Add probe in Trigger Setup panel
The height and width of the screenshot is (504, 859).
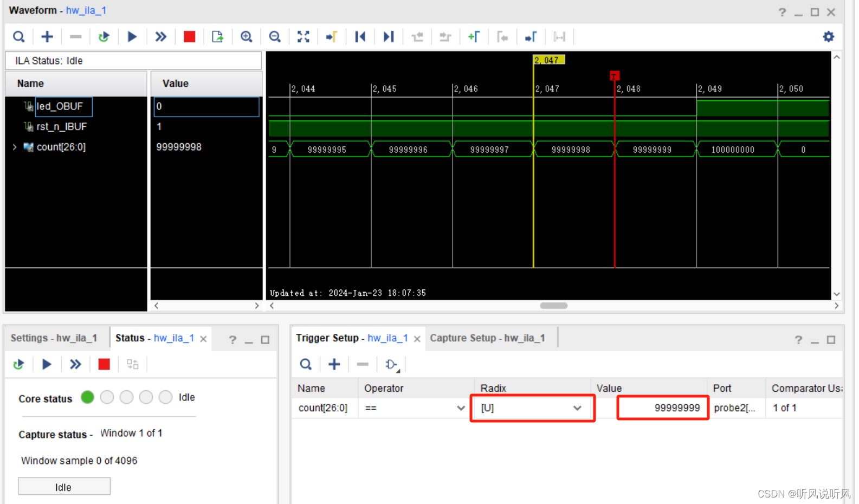(x=334, y=364)
